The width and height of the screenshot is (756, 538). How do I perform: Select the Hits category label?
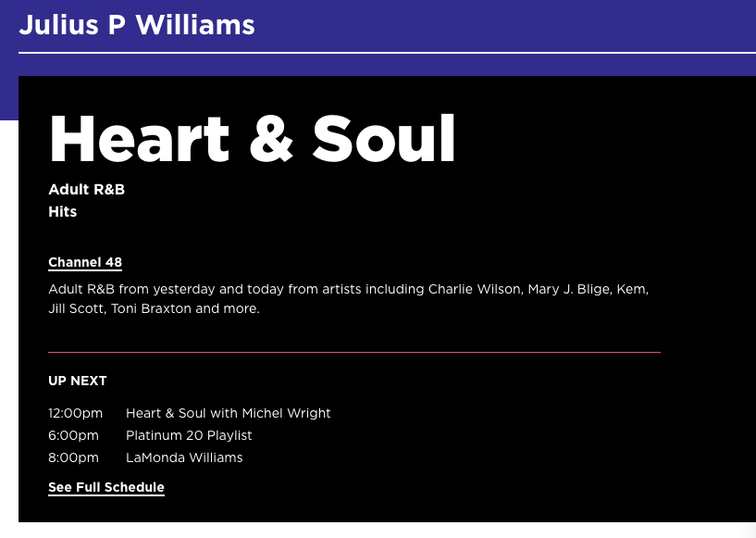coord(62,211)
